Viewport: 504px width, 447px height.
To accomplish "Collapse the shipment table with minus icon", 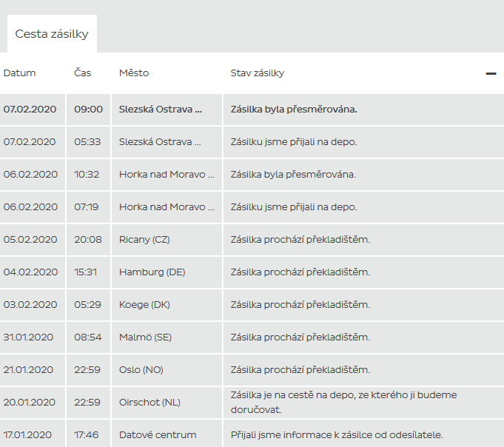I will point(491,73).
